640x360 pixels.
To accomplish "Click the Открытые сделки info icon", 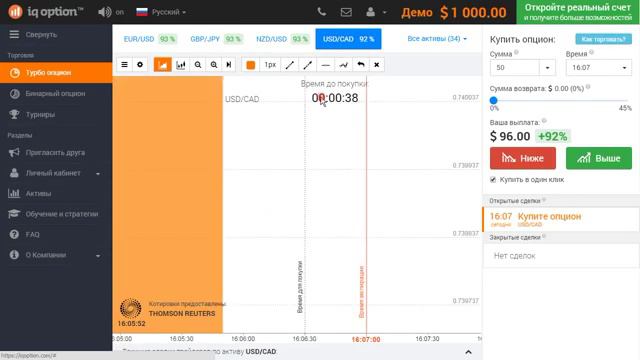I will tap(544, 200).
